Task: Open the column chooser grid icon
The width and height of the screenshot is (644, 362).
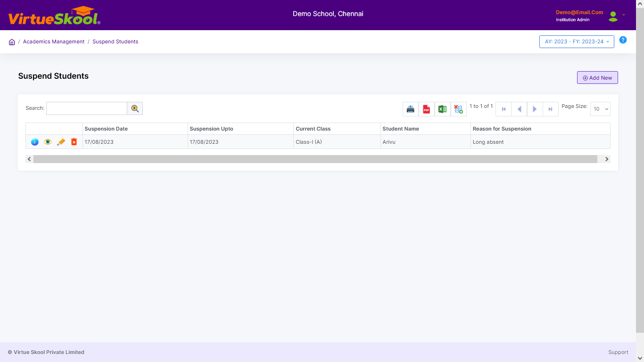Action: pos(459,109)
